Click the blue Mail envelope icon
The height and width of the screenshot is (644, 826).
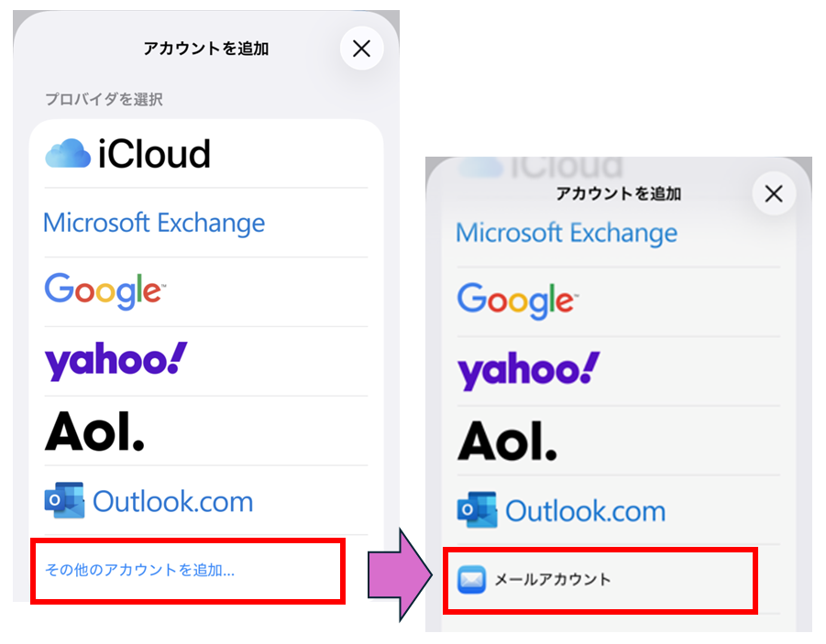(x=471, y=580)
